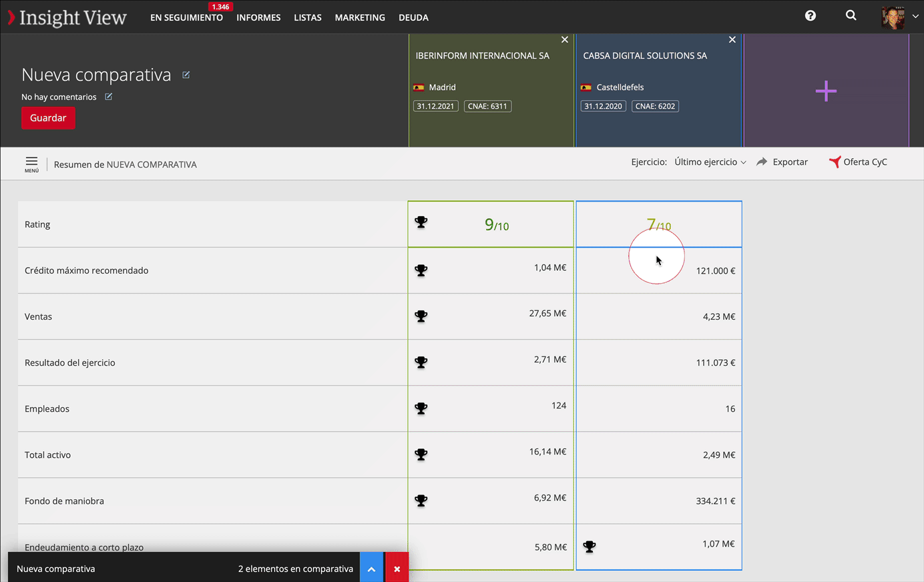Expand the bottom comparison bar with up chevron

pos(371,569)
